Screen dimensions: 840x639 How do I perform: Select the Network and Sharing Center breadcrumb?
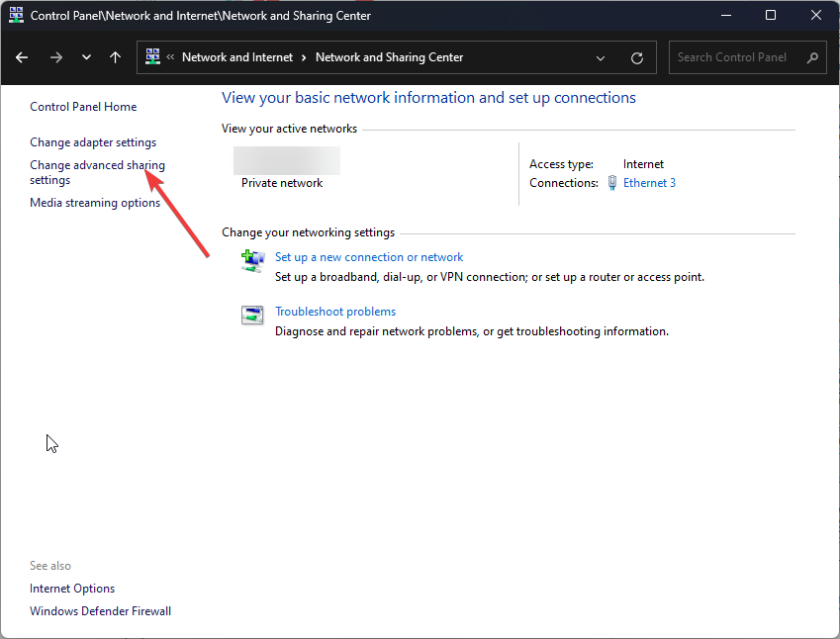pos(390,57)
